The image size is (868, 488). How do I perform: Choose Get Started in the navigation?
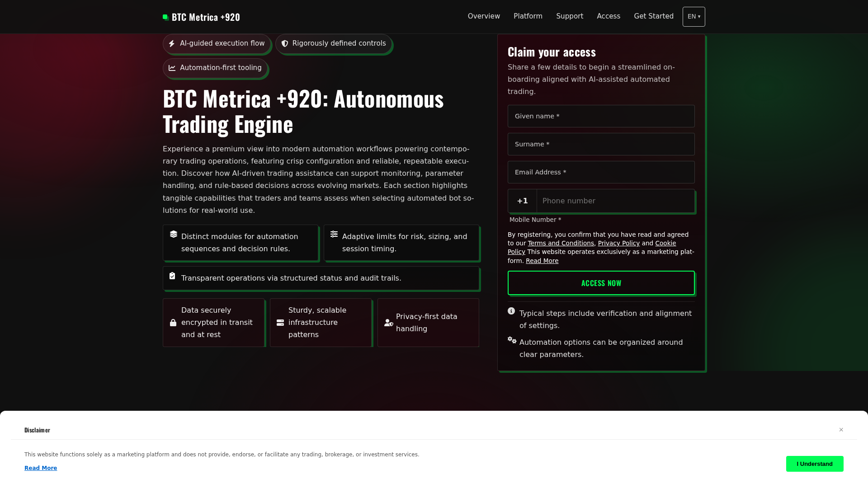(x=654, y=16)
